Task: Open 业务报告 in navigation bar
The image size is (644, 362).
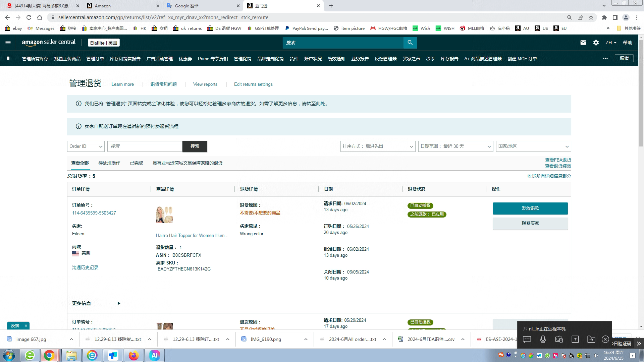Action: (x=360, y=59)
